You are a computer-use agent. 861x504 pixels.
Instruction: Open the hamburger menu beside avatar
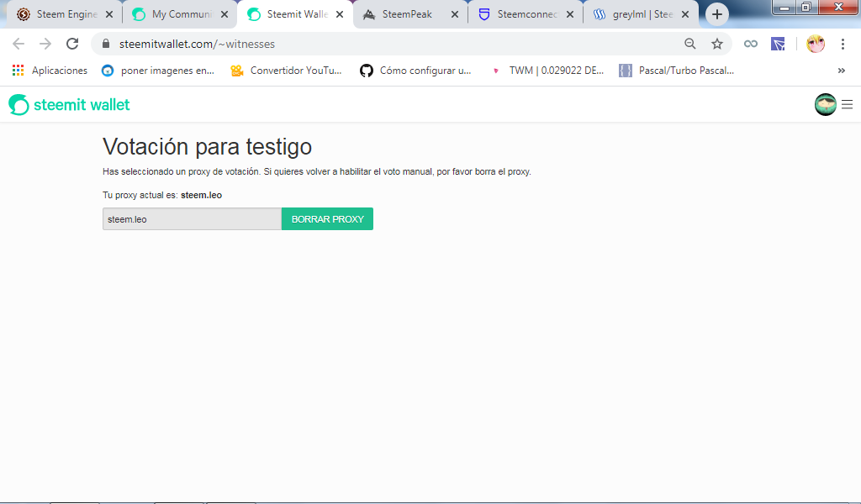coord(847,105)
